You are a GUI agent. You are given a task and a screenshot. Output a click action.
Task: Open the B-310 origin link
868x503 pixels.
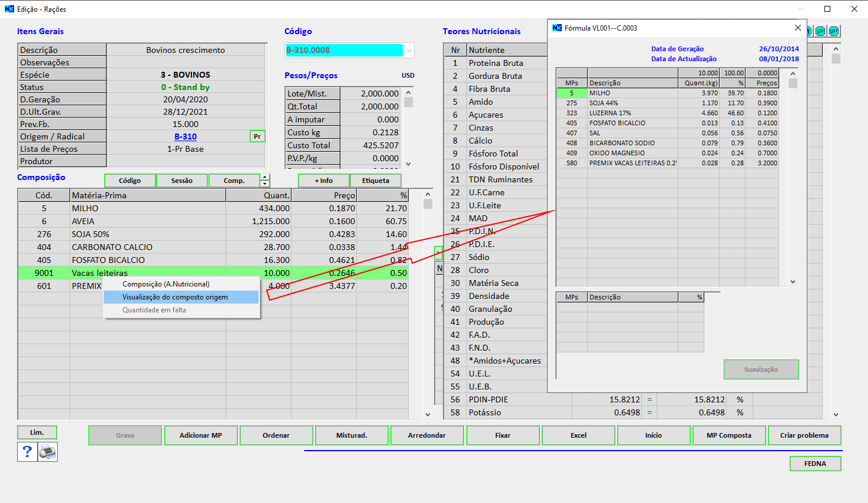click(x=185, y=136)
